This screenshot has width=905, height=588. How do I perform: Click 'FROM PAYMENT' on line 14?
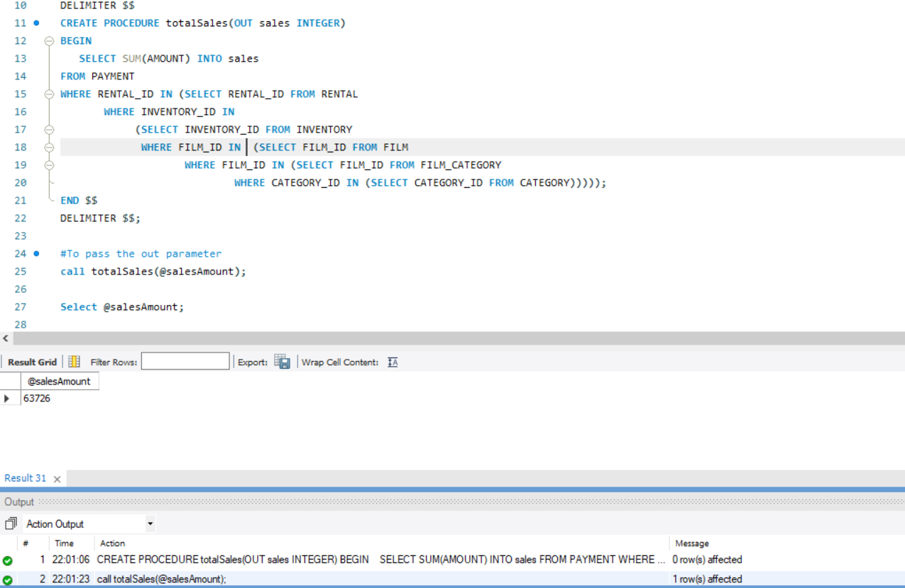click(x=97, y=77)
